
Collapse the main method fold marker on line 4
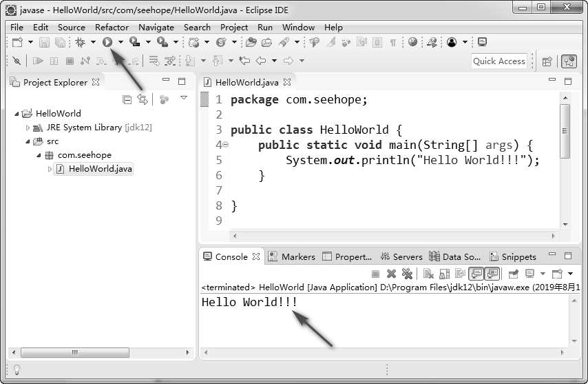(x=226, y=145)
